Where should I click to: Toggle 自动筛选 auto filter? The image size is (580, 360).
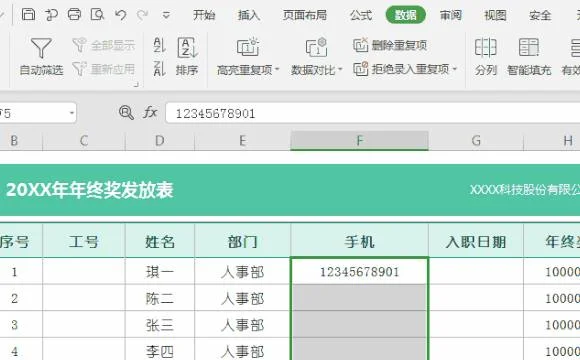click(41, 56)
